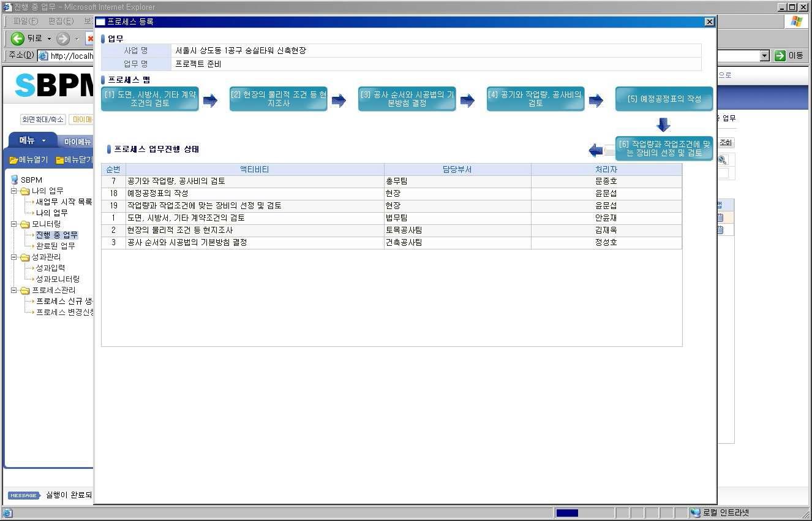
Task: Click the IE back arrow icon
Action: click(17, 39)
